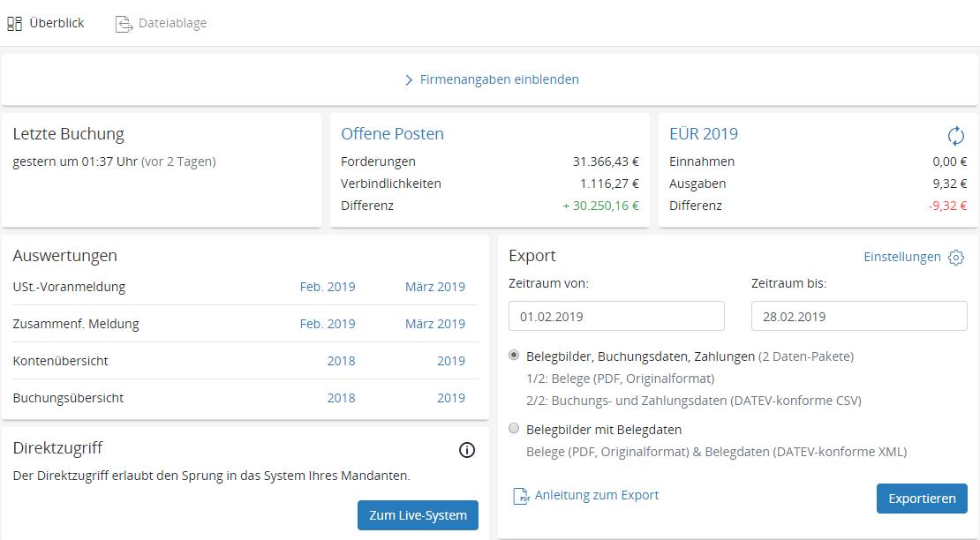This screenshot has height=540, width=980.
Task: Click the Zeitraum bis date field
Action: coord(858,316)
